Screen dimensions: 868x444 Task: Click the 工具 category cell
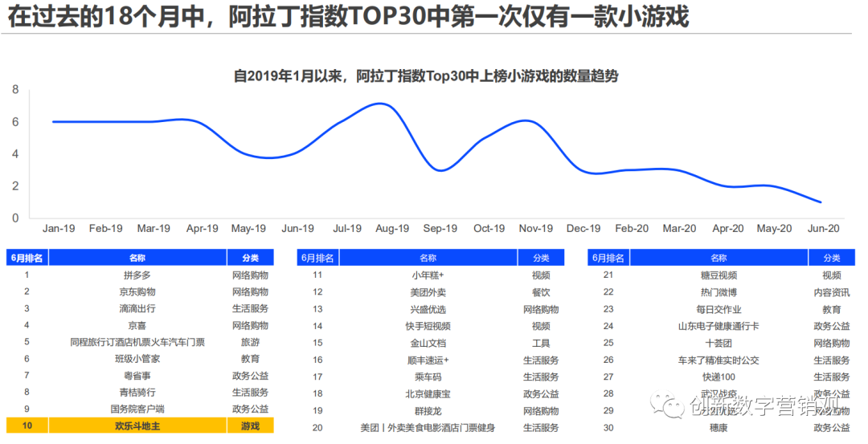pos(541,343)
